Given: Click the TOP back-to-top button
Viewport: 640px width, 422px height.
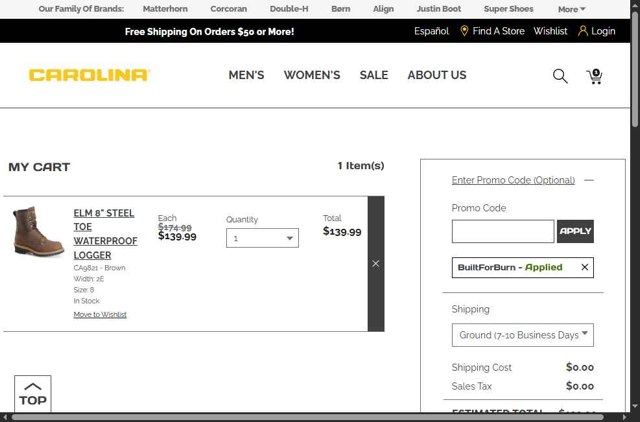Looking at the screenshot, I should [33, 394].
